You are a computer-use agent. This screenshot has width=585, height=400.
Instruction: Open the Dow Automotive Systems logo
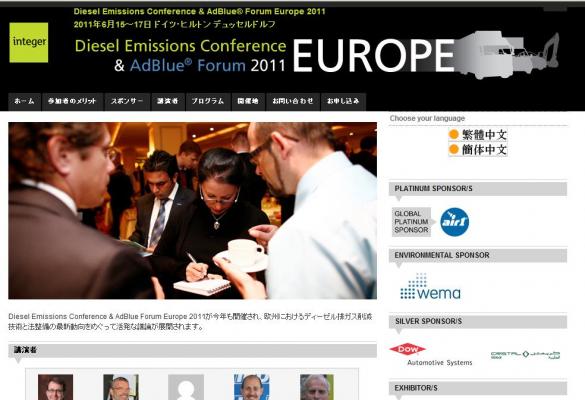[x=431, y=355]
